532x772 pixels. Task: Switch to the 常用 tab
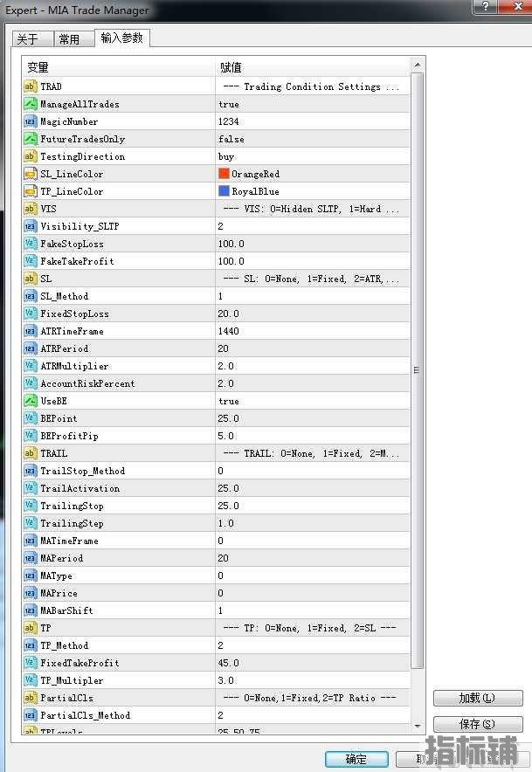(69, 39)
